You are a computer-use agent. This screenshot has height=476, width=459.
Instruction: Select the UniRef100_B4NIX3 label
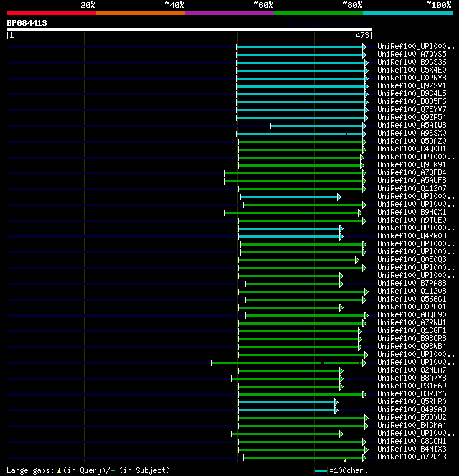tap(412, 449)
